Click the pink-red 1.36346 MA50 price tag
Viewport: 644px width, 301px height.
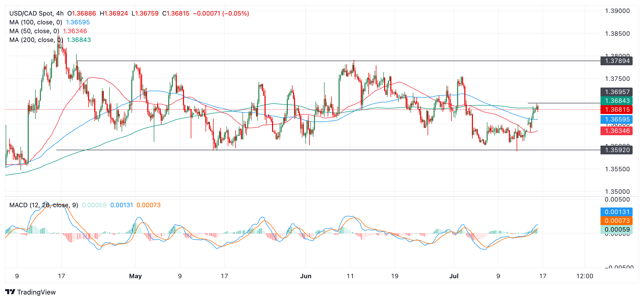617,131
